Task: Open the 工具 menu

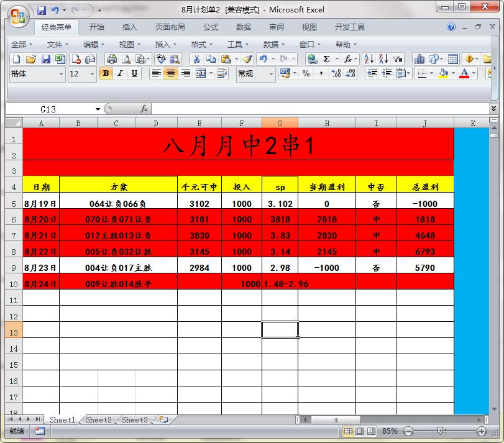Action: pyautogui.click(x=235, y=44)
